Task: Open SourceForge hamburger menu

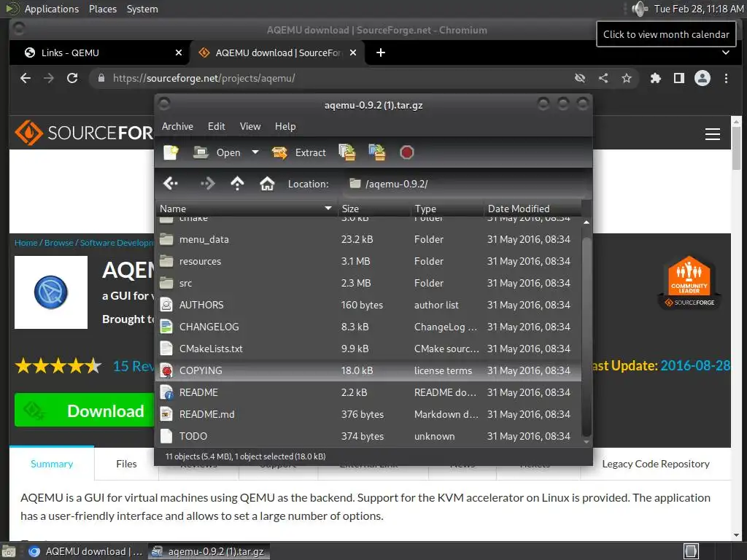Action: tap(712, 134)
